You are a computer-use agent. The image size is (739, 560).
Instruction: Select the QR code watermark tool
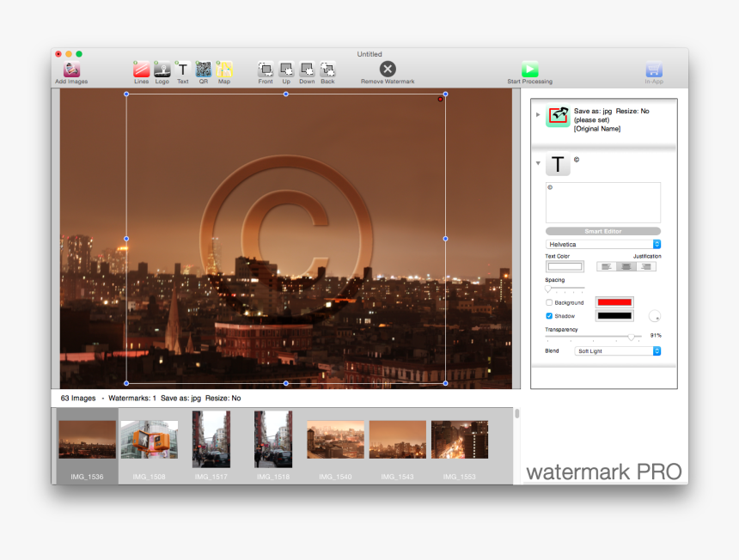click(x=203, y=70)
